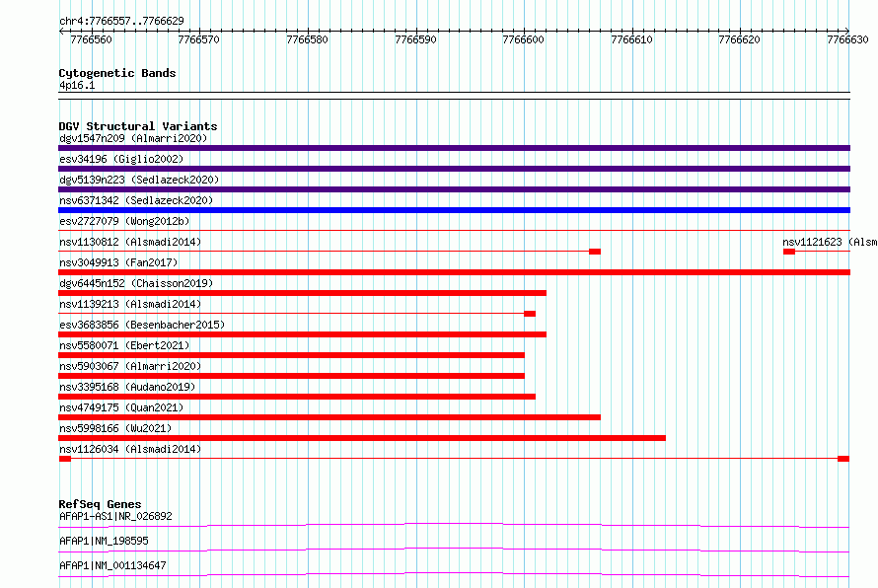The width and height of the screenshot is (878, 588).
Task: Click the purple bar under dgv1547n209
Action: tap(454, 148)
